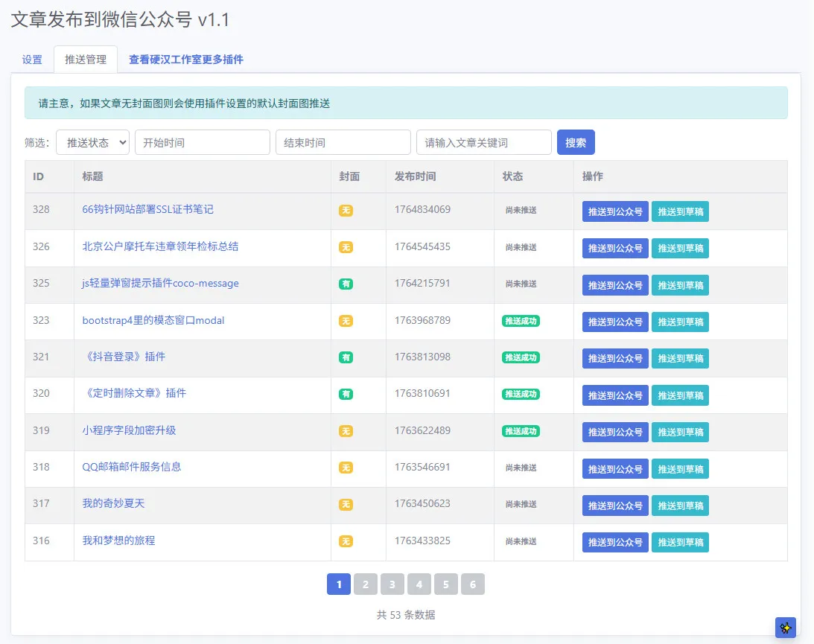
Task: Go to pagination page 1
Action: click(339, 584)
